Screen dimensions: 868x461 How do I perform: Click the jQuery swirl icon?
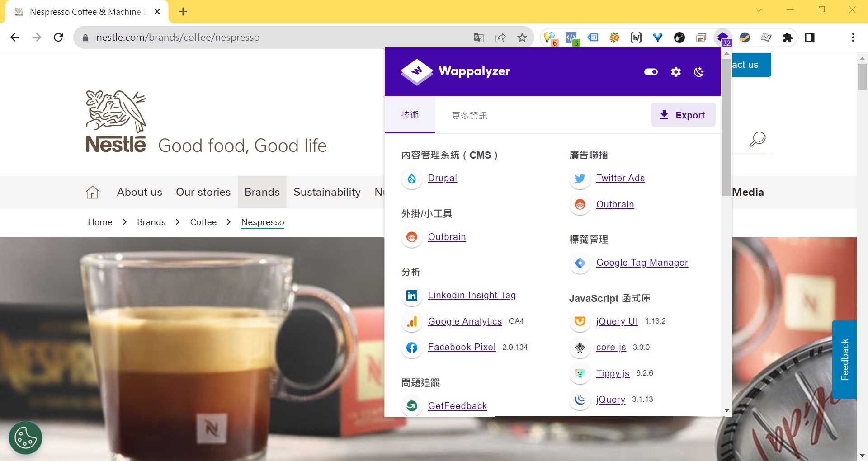pos(580,400)
